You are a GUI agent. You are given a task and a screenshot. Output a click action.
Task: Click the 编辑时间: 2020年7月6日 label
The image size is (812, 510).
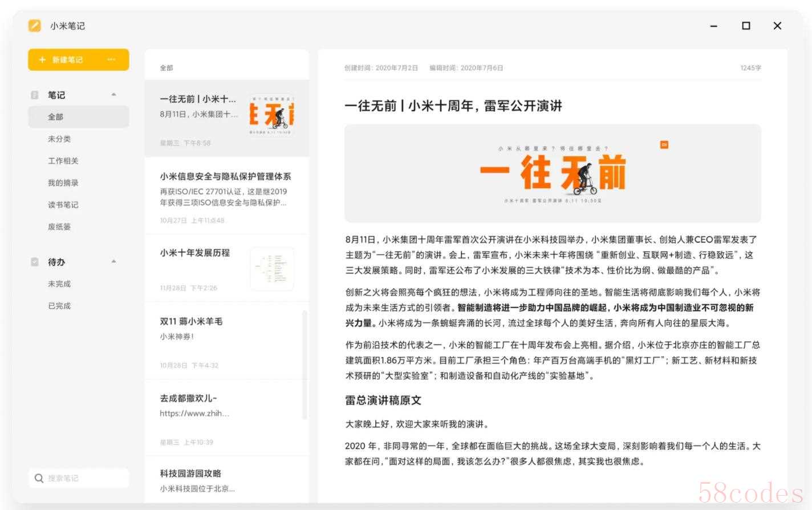(x=466, y=68)
